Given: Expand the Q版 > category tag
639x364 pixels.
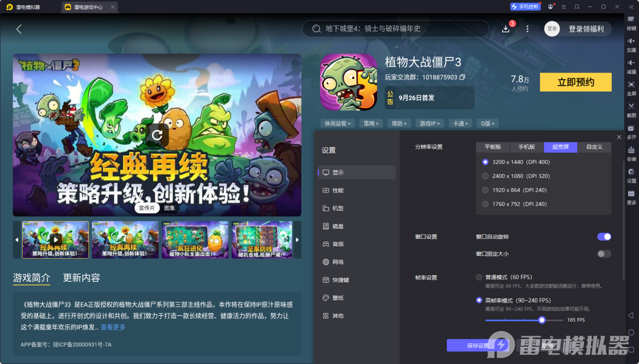Looking at the screenshot, I should pyautogui.click(x=488, y=123).
